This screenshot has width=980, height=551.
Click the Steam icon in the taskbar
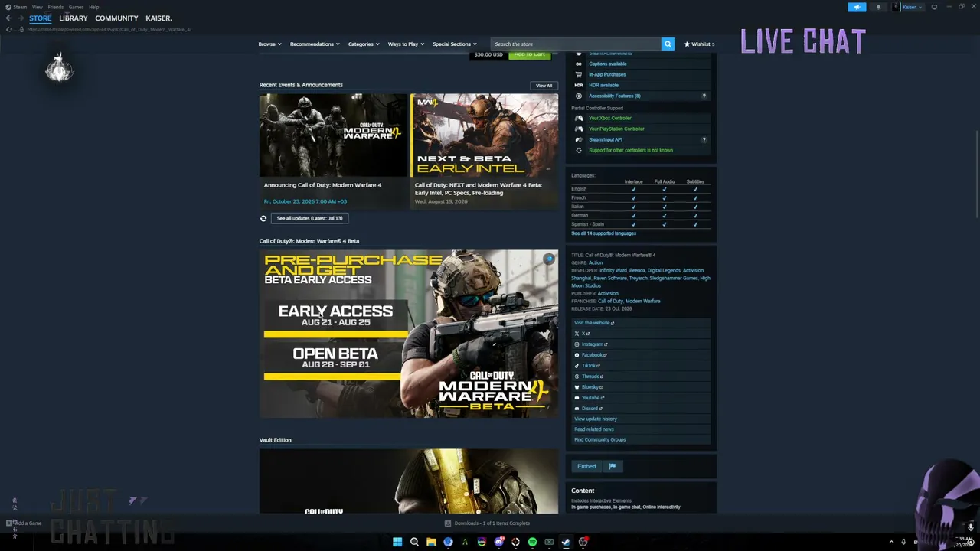point(566,542)
